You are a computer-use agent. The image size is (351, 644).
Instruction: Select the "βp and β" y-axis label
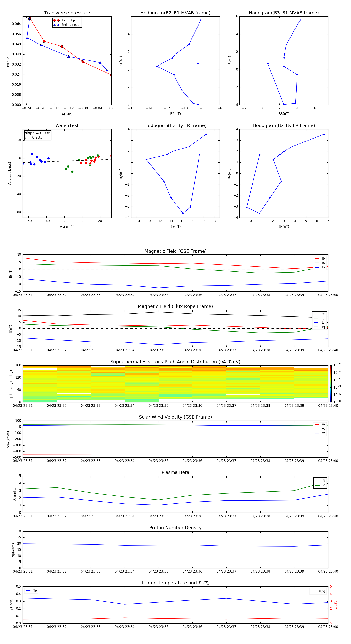(x=15, y=494)
